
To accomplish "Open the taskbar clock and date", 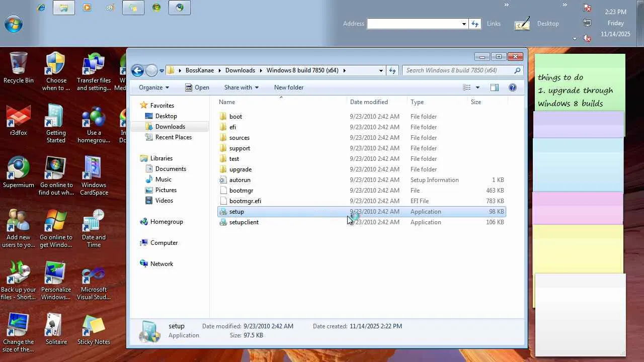I will tap(615, 23).
